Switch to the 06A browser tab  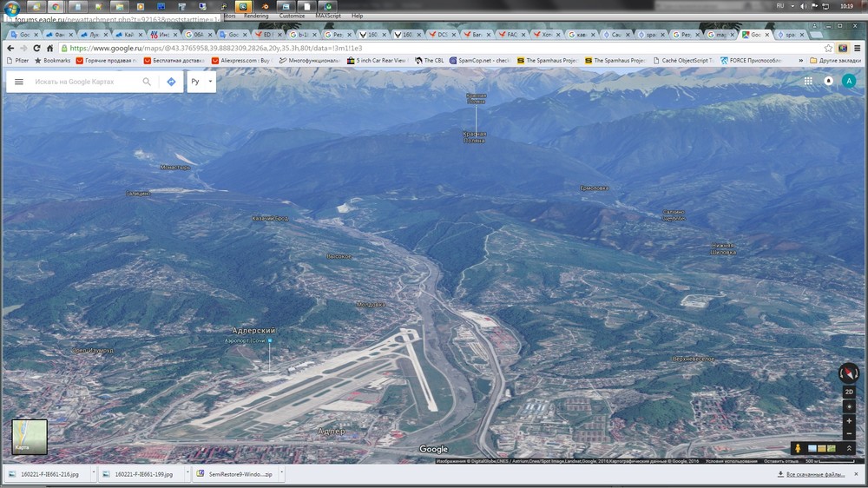click(x=198, y=35)
